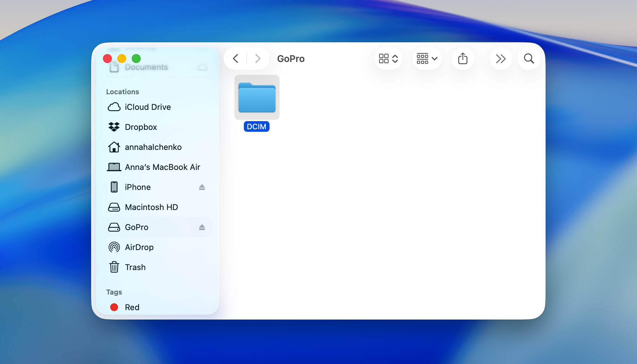This screenshot has height=364, width=637.
Task: Click the search magnifier icon
Action: click(x=529, y=59)
